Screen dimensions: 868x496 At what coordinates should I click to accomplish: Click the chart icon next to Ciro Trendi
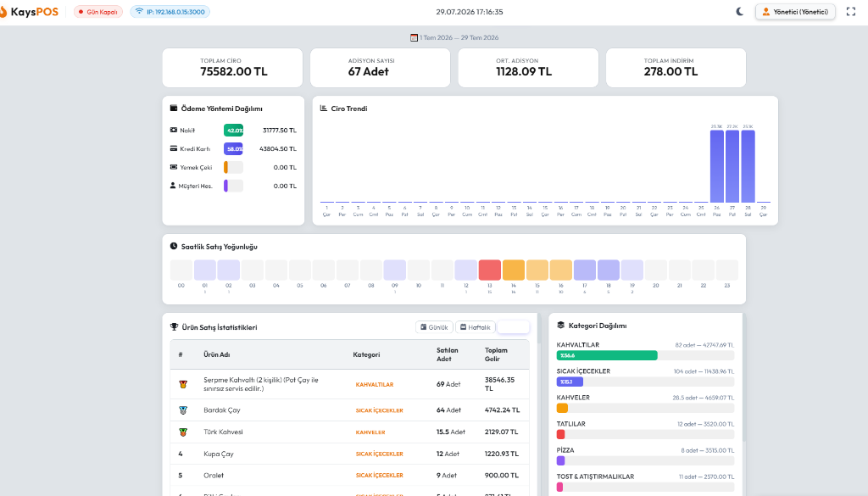[x=324, y=108]
